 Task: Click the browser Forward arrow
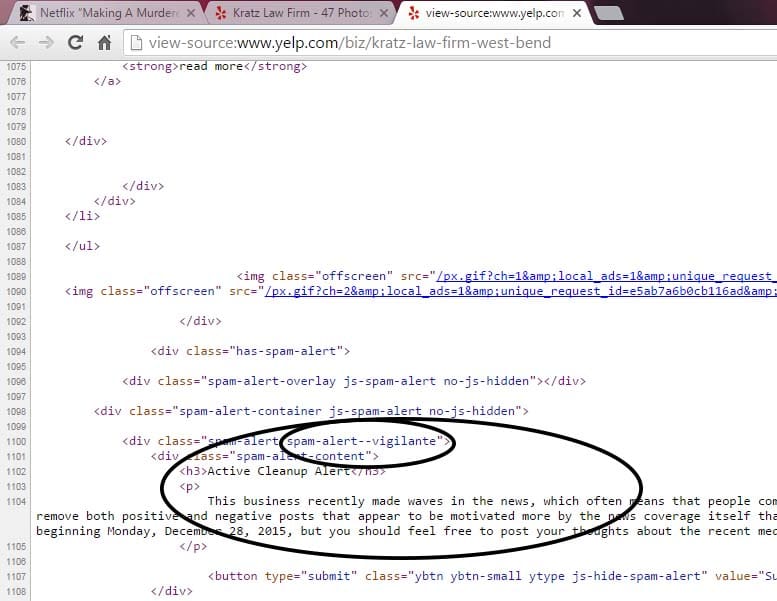(x=46, y=43)
